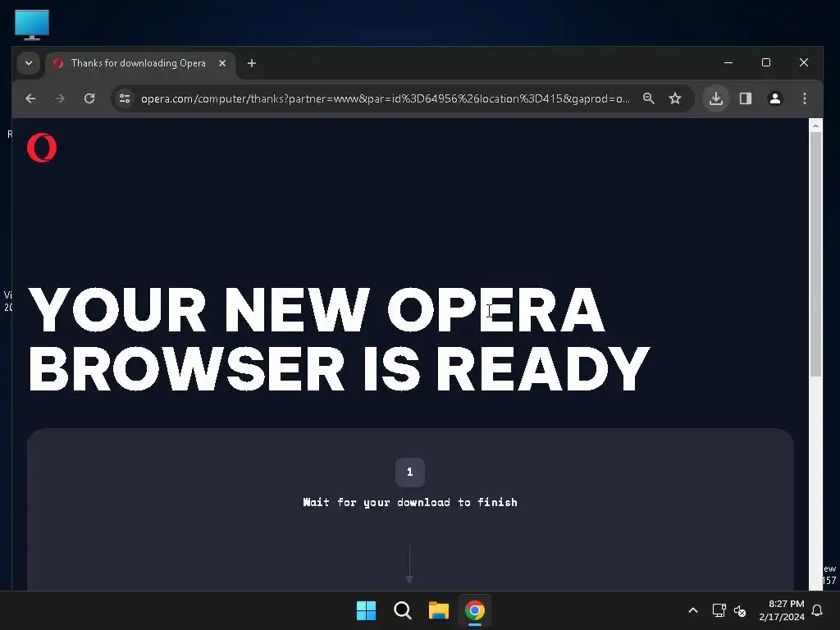840x630 pixels.
Task: Open the Windows Start menu
Action: 367,610
